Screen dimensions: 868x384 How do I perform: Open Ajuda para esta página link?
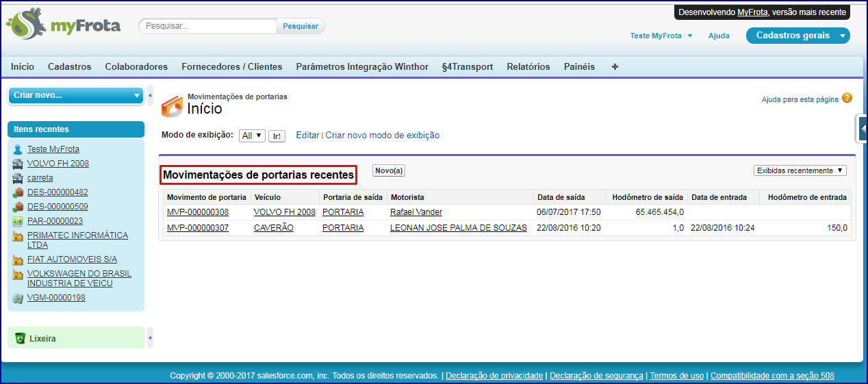point(800,99)
